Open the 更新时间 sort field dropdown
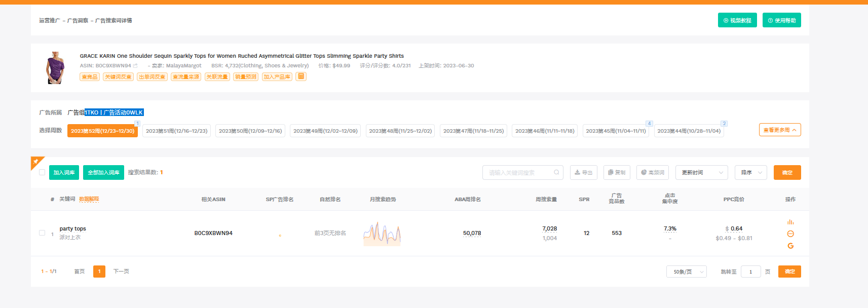The image size is (868, 308). 702,172
